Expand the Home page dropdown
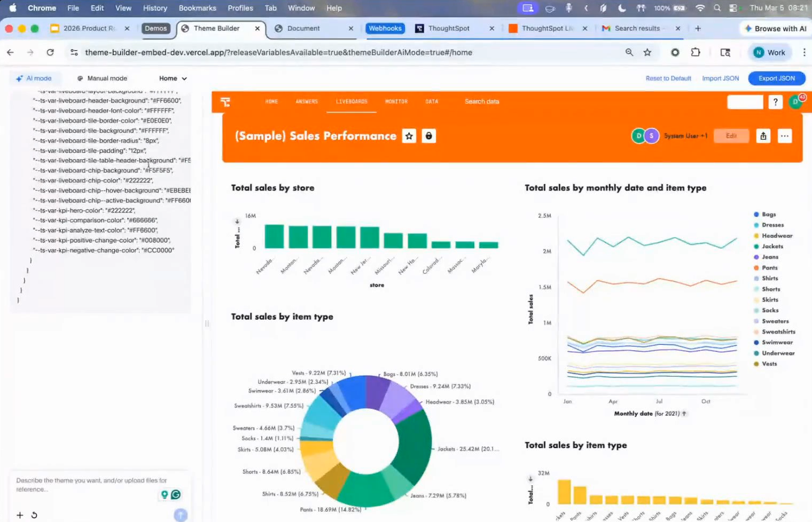The image size is (812, 522). (173, 78)
